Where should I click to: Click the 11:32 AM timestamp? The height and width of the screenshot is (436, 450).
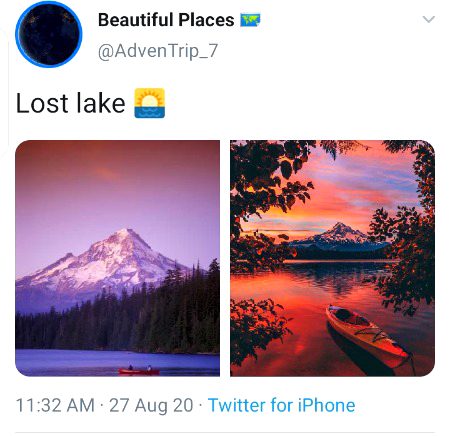[x=55, y=405]
